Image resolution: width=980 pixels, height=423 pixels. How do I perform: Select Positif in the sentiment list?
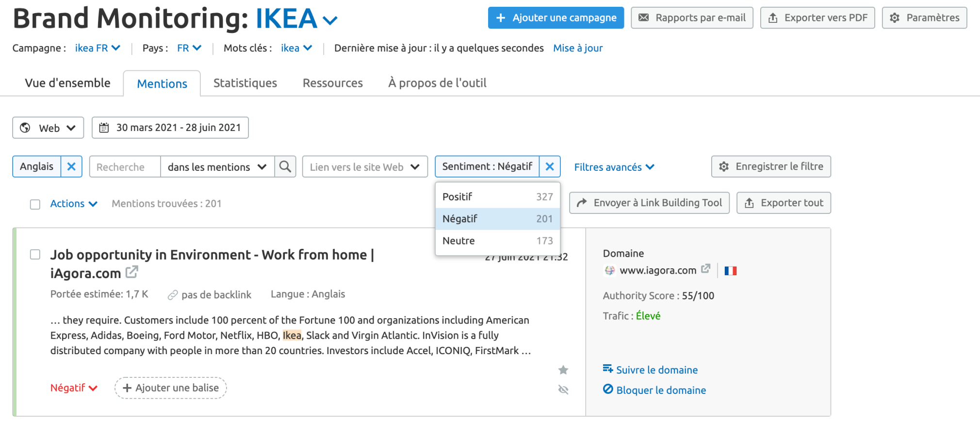(x=498, y=196)
